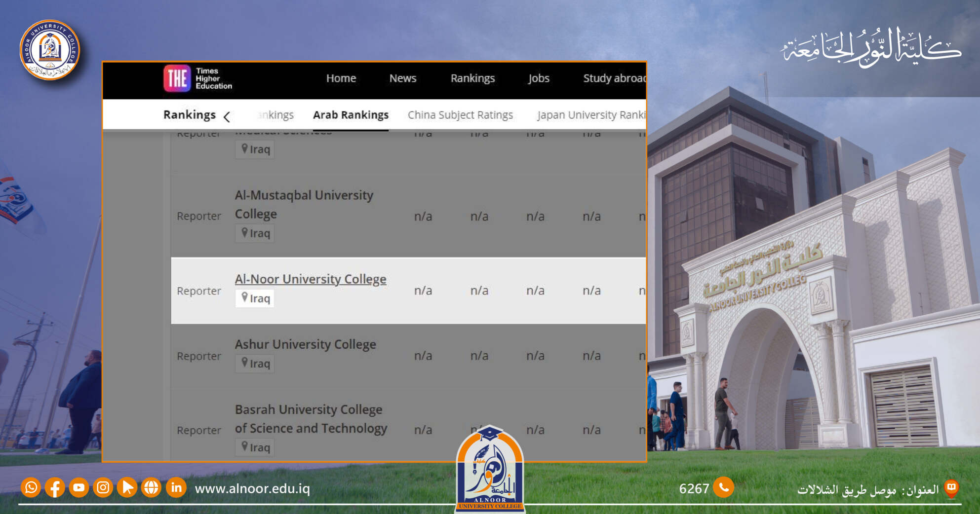980x514 pixels.
Task: Click the Rankings label in white sub-bar
Action: coord(190,115)
